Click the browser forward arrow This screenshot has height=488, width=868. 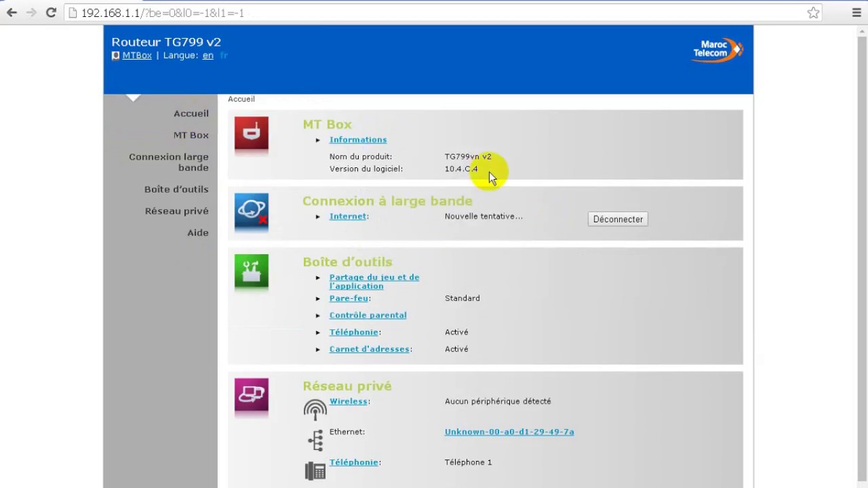pyautogui.click(x=31, y=13)
